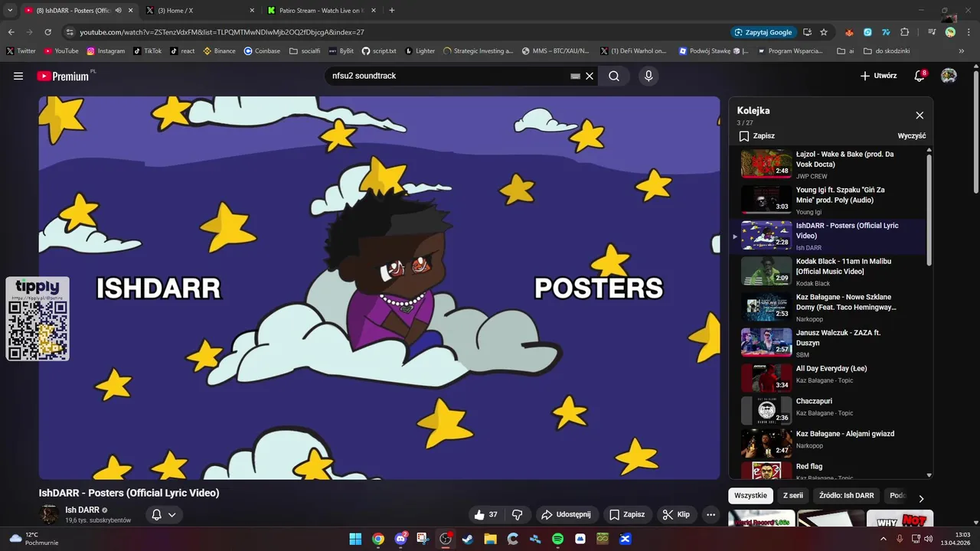This screenshot has width=980, height=551.
Task: Go back in browser history
Action: pos(11,32)
